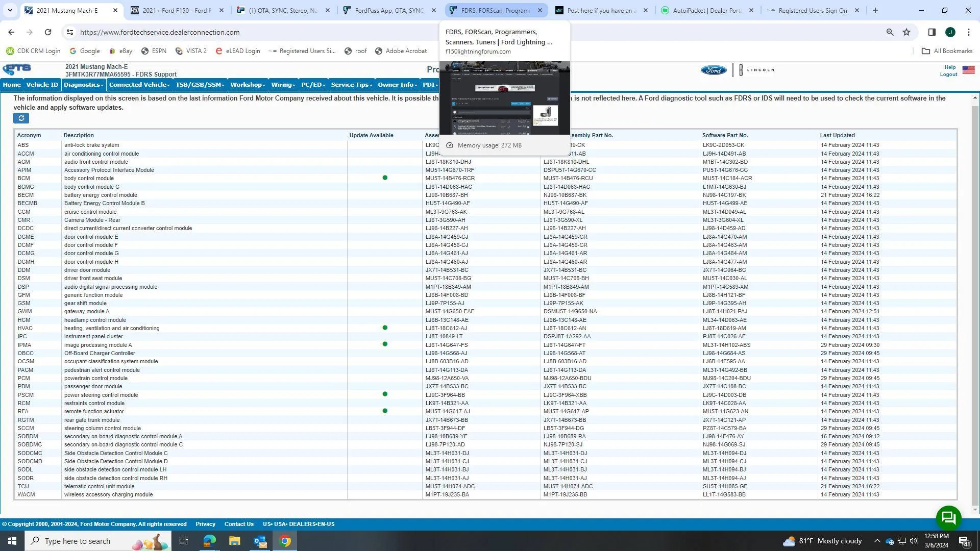Open the Owner Info dropdown

398,85
